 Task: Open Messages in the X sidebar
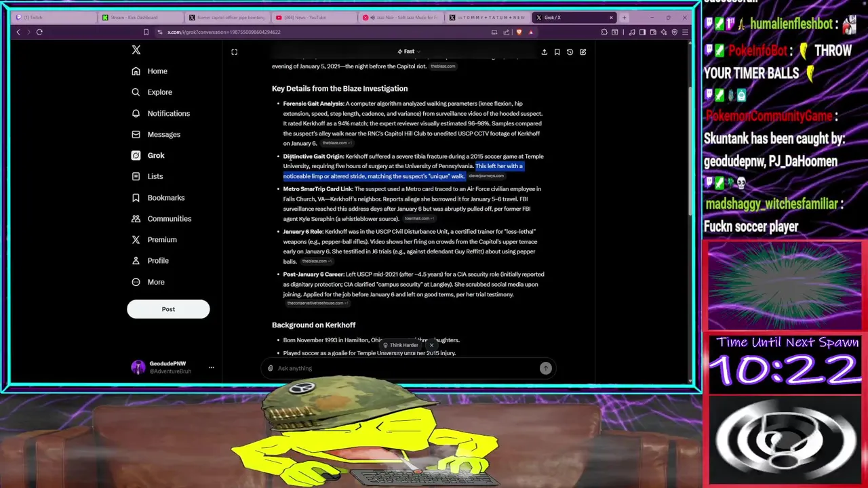(x=156, y=134)
